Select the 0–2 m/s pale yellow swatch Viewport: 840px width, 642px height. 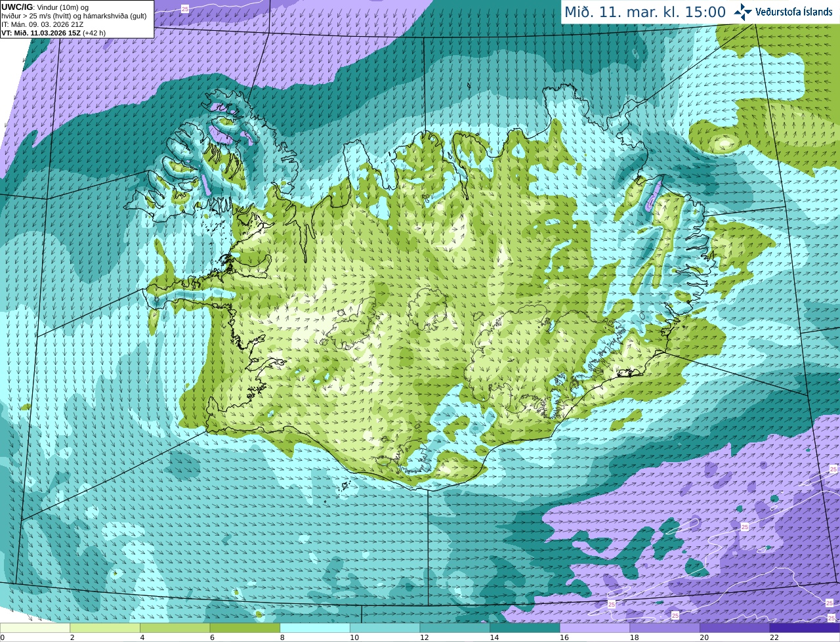click(x=35, y=628)
